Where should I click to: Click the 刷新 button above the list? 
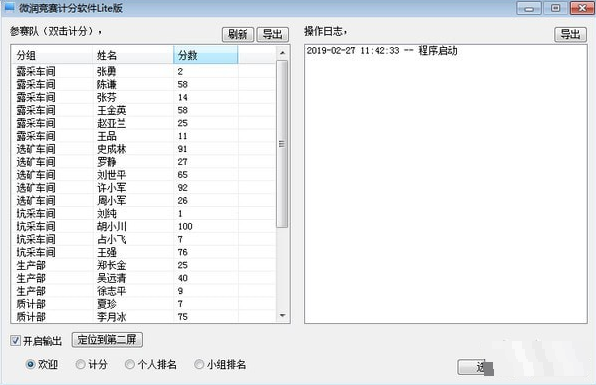point(238,35)
